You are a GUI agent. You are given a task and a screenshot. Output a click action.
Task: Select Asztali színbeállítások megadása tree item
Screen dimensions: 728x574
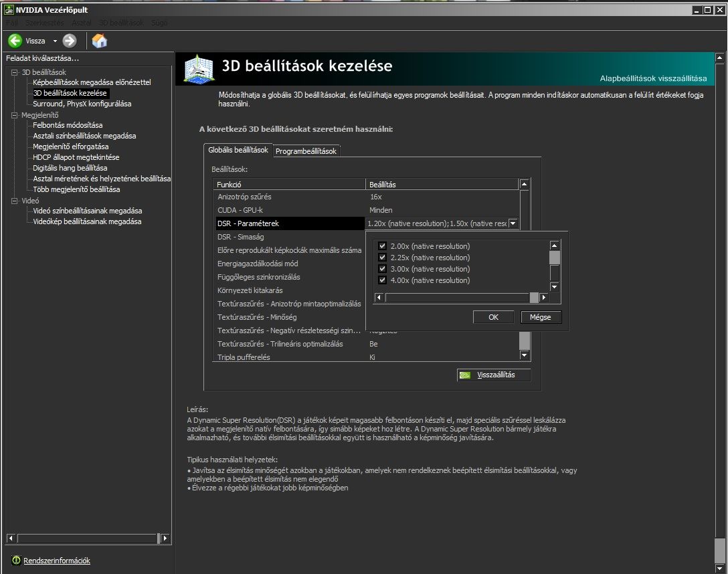[x=84, y=136]
